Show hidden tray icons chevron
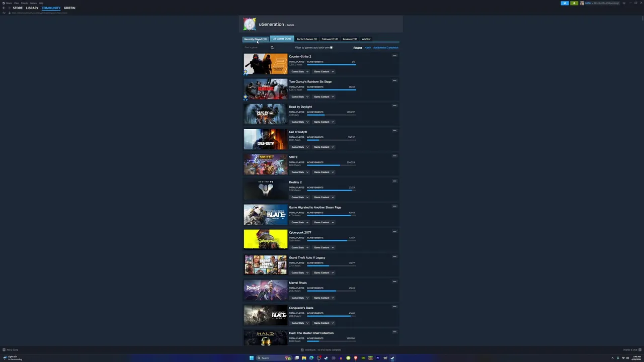Screen dimensions: 644x362 click(x=612, y=358)
